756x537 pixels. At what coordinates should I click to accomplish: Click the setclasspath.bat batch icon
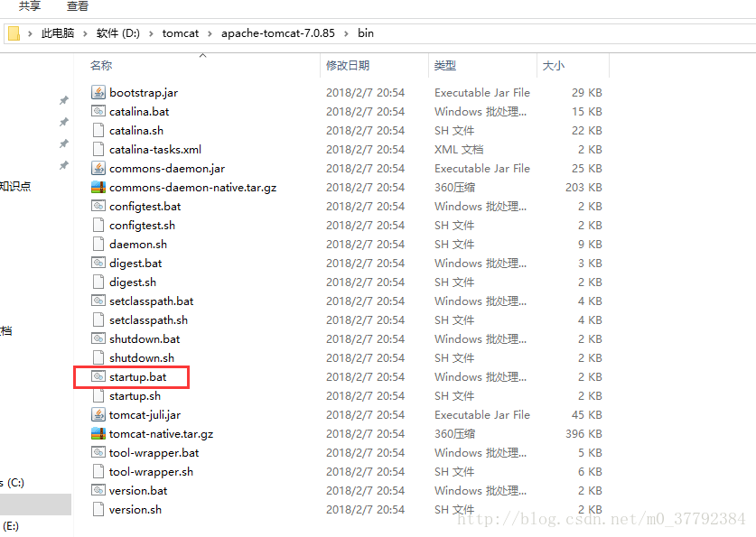[98, 301]
